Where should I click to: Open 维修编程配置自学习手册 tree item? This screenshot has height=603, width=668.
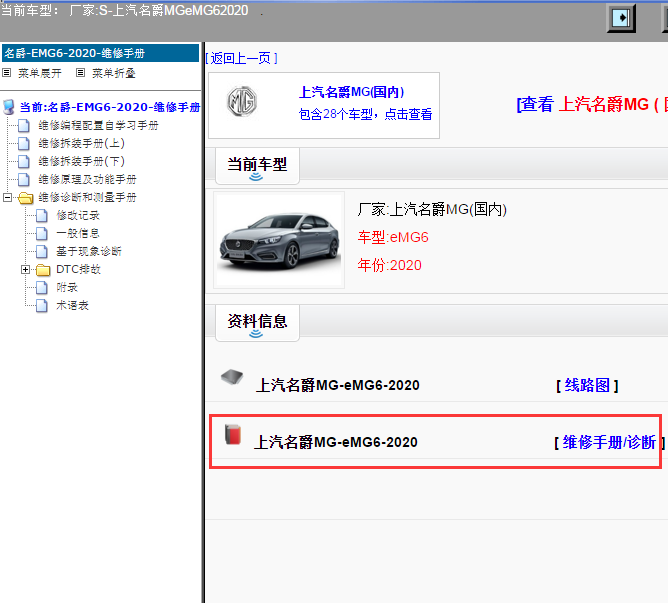[98, 126]
